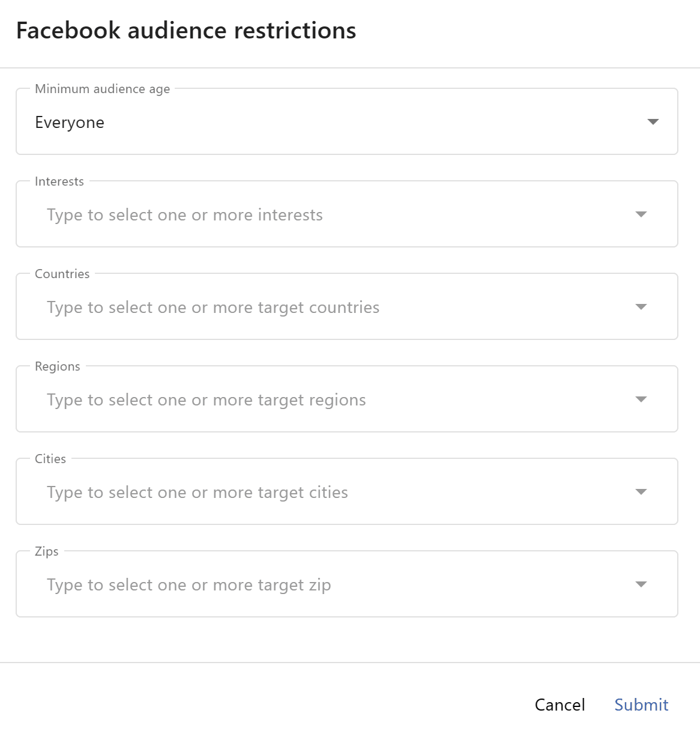
Task: Expand the Interests dropdown arrow
Action: [641, 214]
